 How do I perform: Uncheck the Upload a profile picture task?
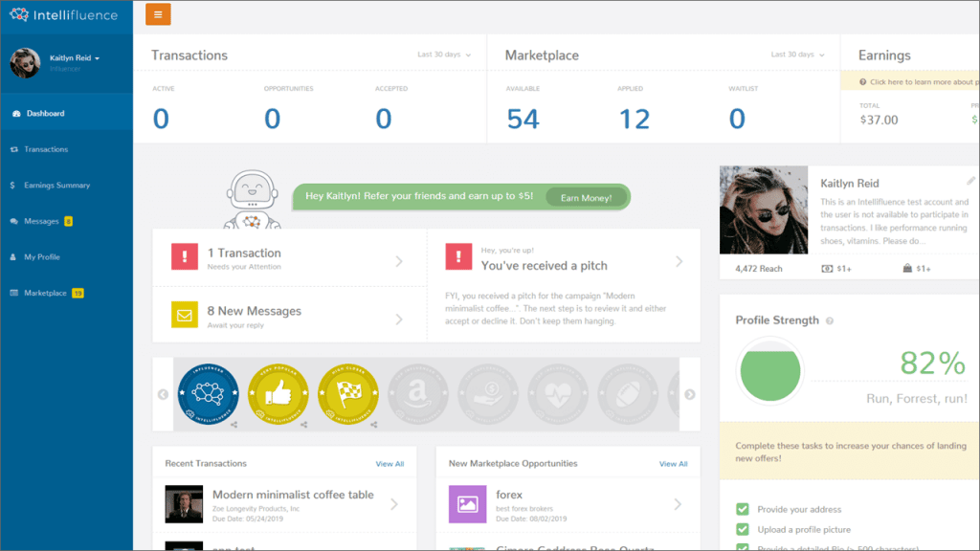pyautogui.click(x=743, y=529)
